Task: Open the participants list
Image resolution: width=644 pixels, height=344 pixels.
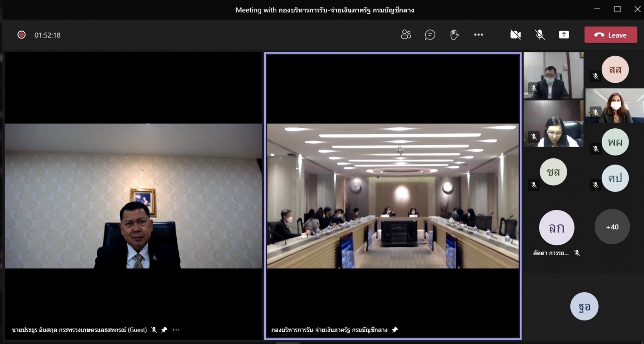Action: (406, 35)
